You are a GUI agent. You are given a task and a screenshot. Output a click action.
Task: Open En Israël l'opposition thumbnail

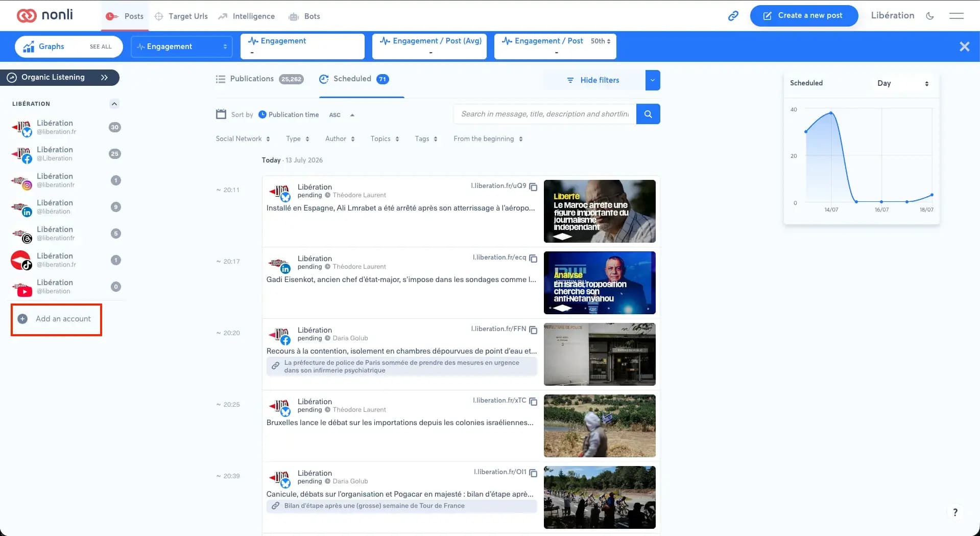coord(600,283)
